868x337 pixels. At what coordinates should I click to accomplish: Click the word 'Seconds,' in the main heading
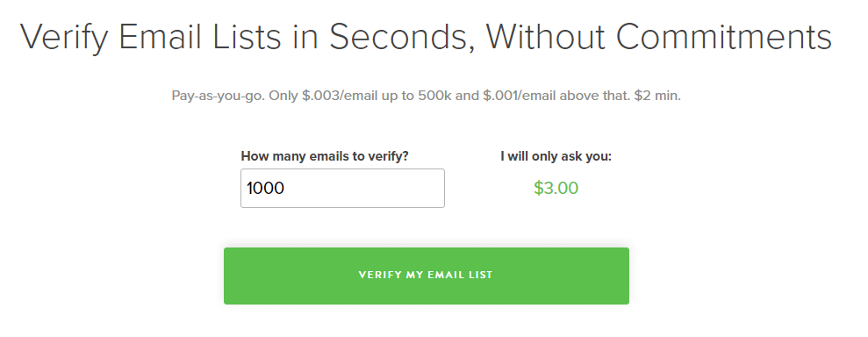point(402,38)
